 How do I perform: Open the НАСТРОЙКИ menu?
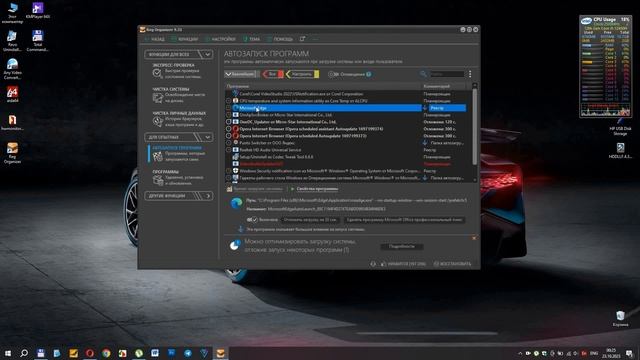(220, 39)
